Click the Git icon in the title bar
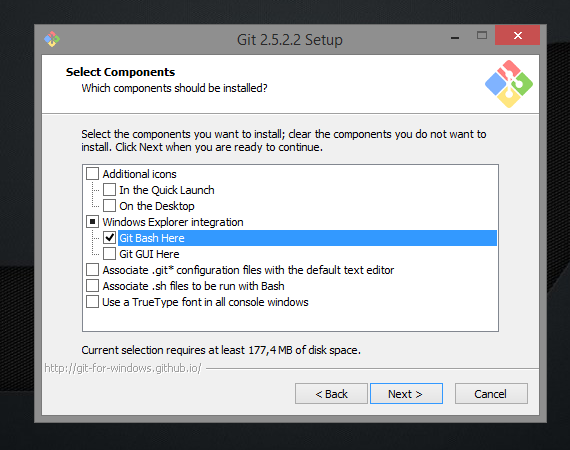This screenshot has width=570, height=450. [52, 39]
